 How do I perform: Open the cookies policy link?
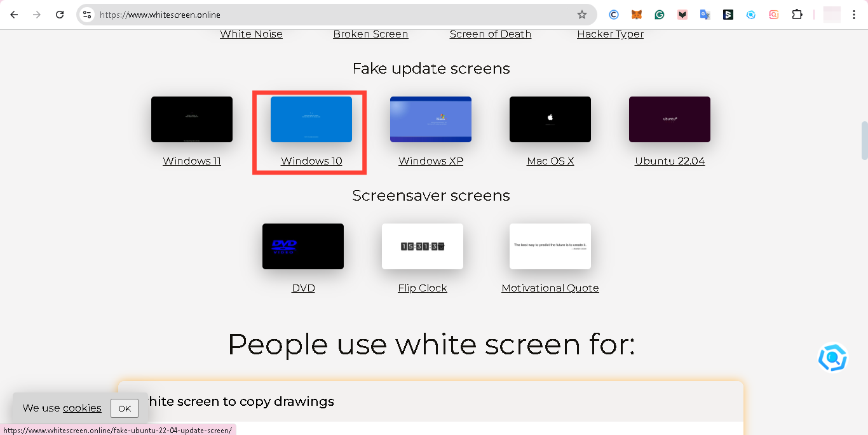click(x=81, y=408)
